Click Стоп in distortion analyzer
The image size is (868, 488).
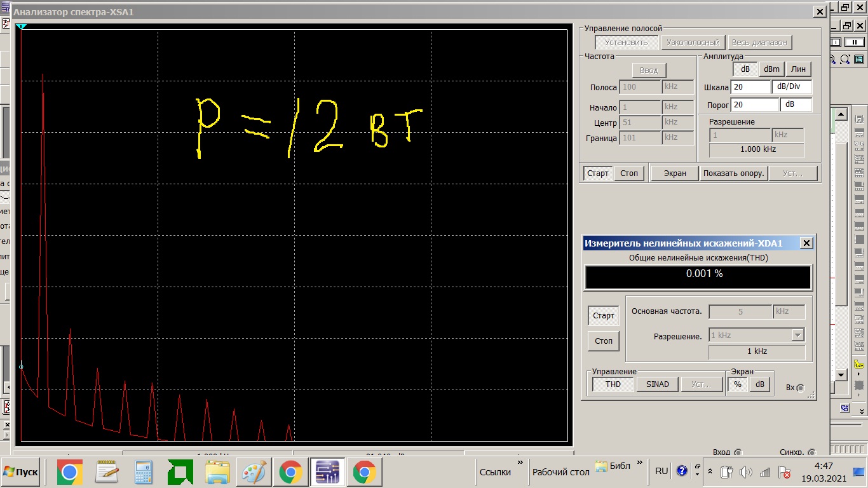coord(604,341)
